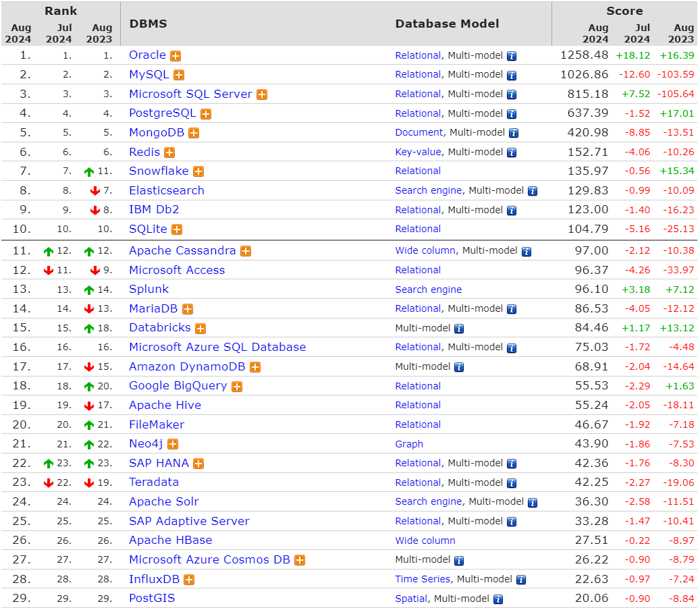Click the blue info icon in MySQL row

512,76
